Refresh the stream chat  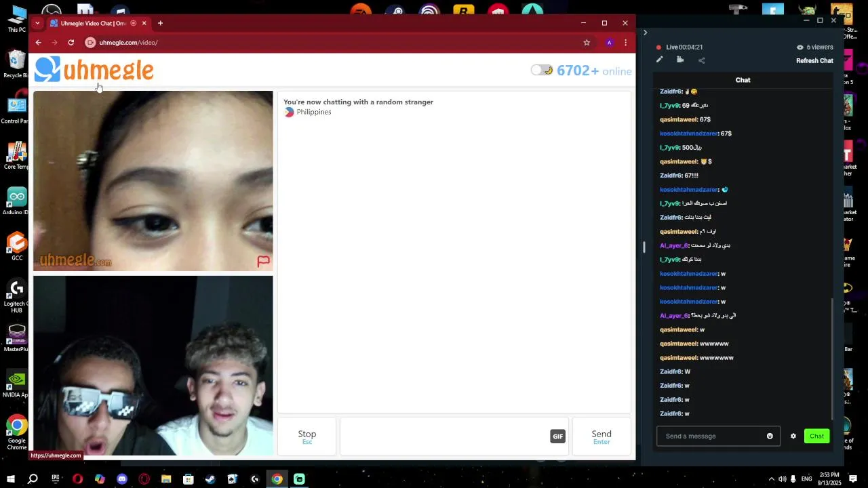tap(814, 60)
